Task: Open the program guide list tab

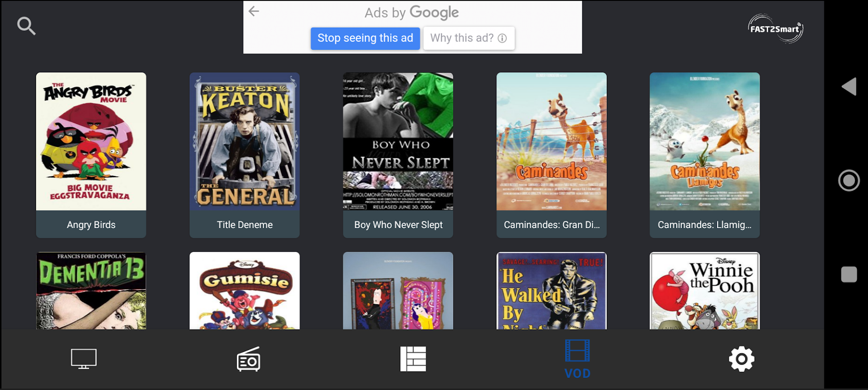Action: click(413, 359)
